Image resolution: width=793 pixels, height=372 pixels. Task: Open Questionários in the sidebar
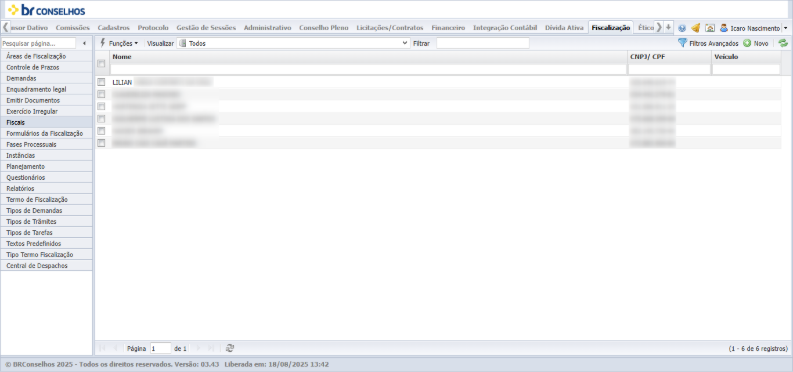(x=47, y=177)
